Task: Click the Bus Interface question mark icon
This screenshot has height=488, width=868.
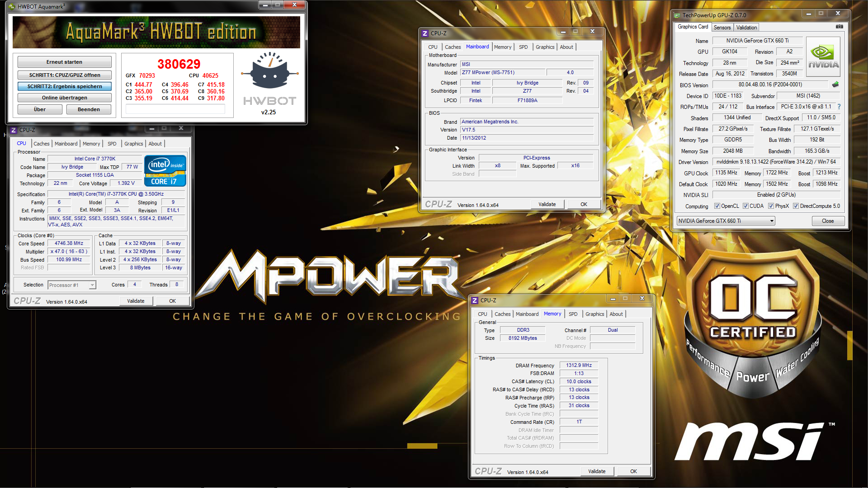Action: 839,107
